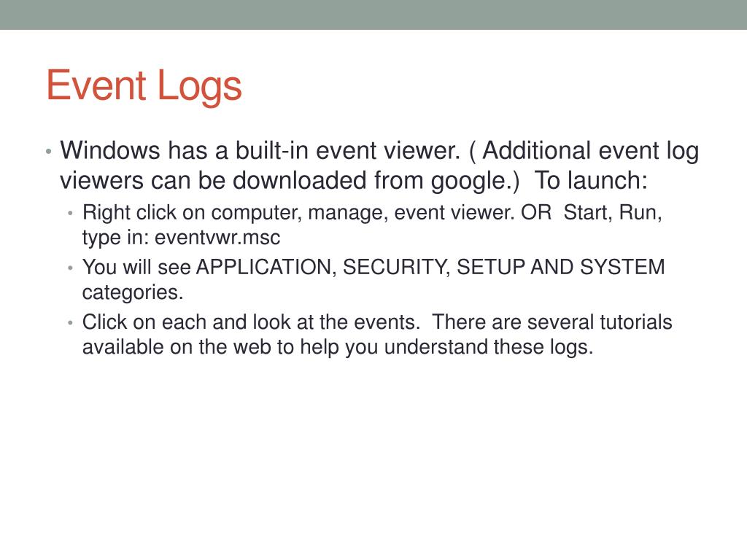Click the line "Right click on computer, manage, event viewer."

click(298, 213)
